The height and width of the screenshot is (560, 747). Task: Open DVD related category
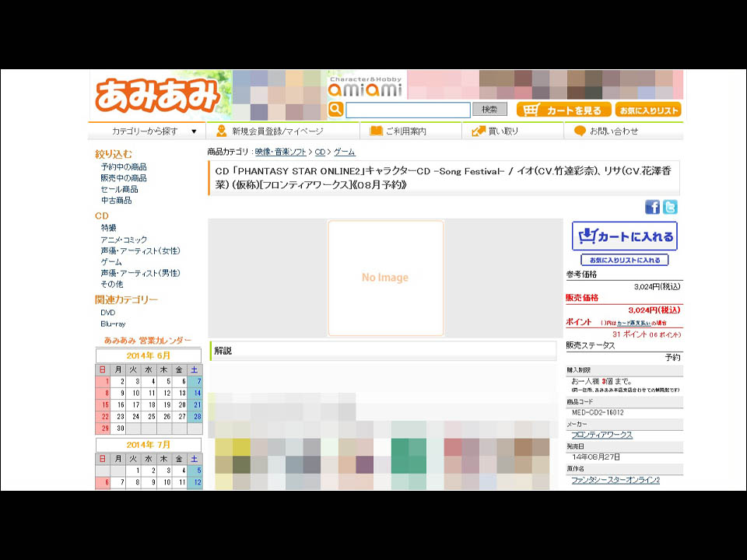coord(107,313)
